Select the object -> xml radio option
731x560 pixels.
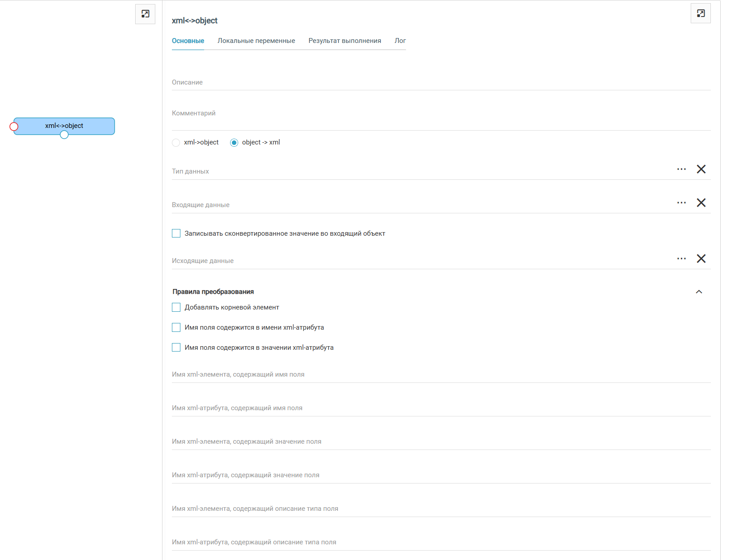tap(234, 143)
